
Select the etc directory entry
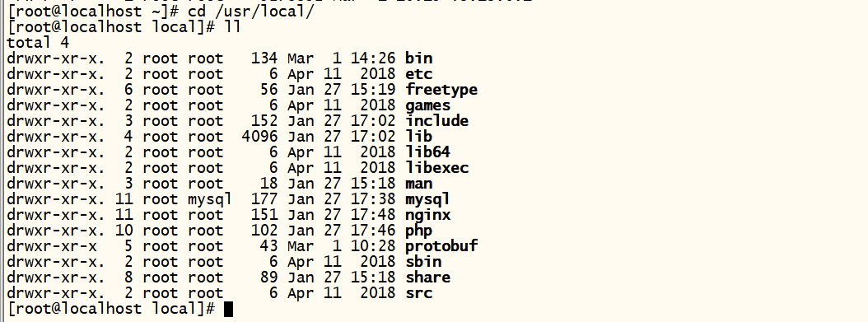pyautogui.click(x=418, y=74)
